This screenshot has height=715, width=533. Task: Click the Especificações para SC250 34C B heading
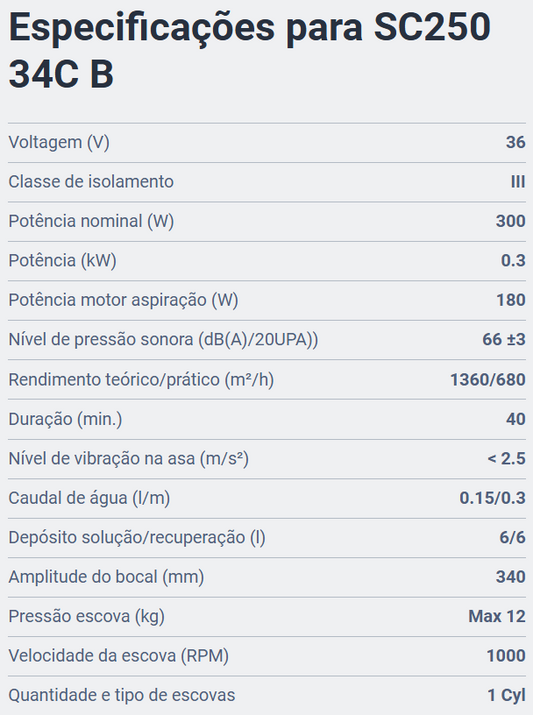click(249, 50)
